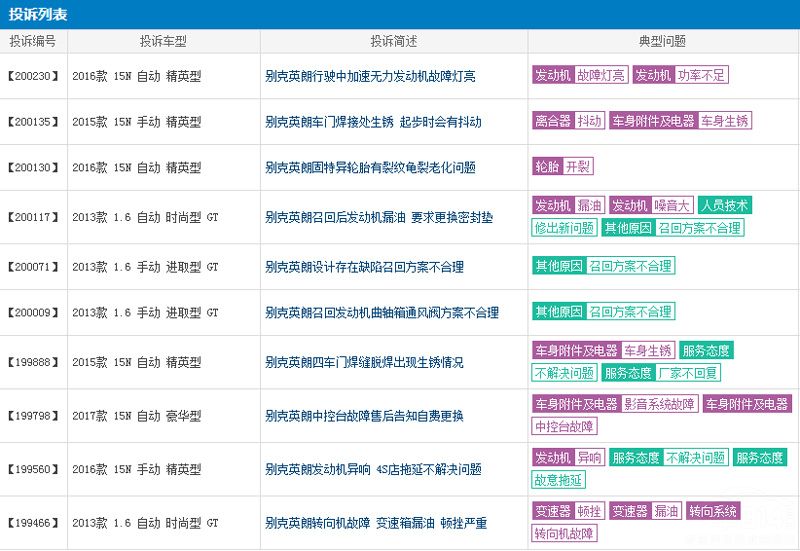Click the 中控台故障 tag
This screenshot has height=551, width=800.
[564, 427]
